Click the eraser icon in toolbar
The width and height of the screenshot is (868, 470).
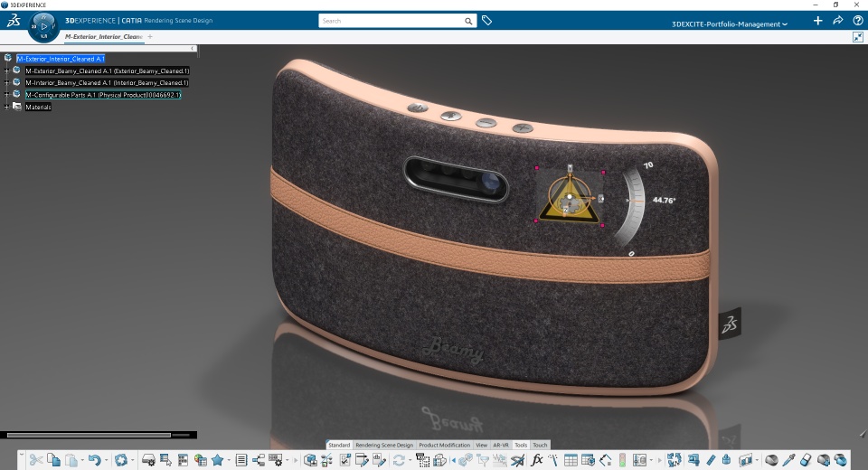point(806,460)
